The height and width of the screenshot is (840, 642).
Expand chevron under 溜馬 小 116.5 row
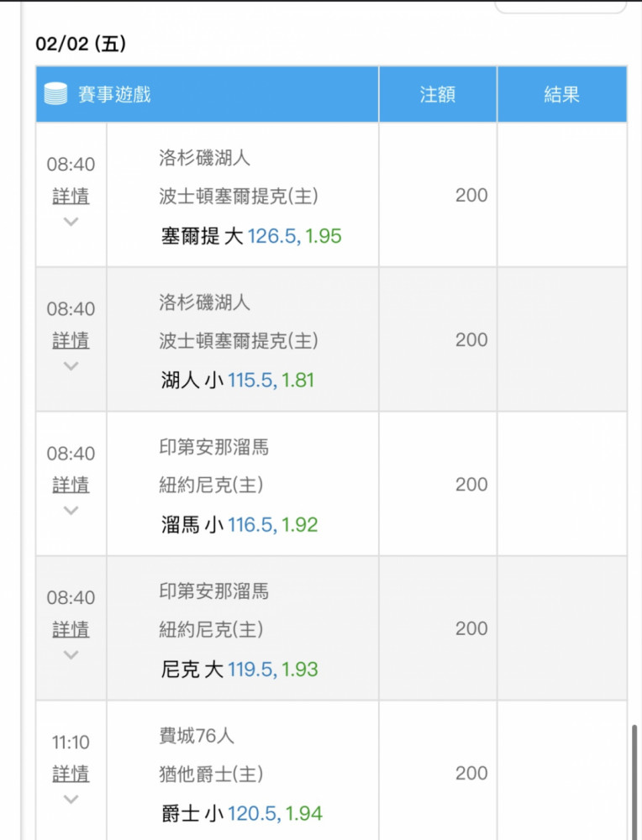point(71,511)
